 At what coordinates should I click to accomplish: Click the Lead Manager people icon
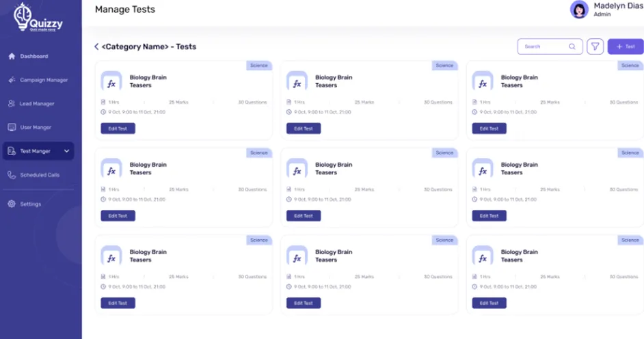pos(12,104)
